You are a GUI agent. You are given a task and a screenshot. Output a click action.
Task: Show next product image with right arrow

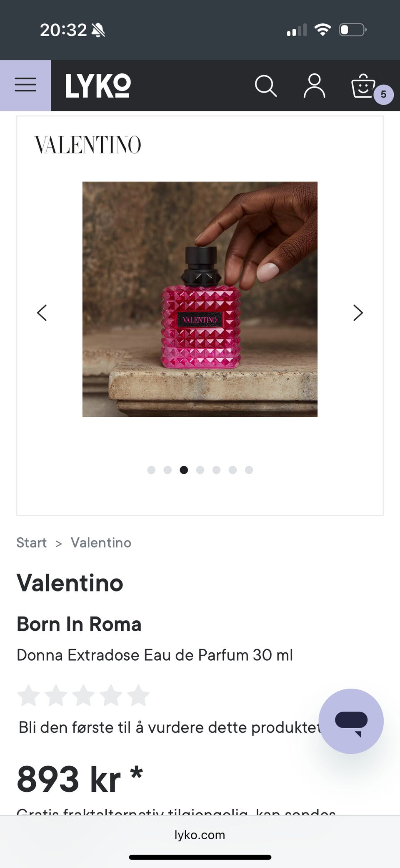pos(357,312)
